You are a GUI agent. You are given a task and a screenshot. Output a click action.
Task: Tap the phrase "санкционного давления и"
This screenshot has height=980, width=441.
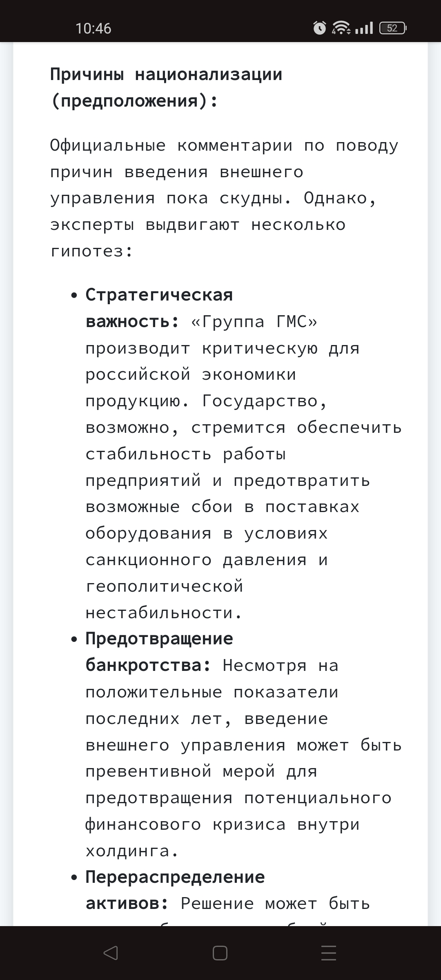[x=207, y=560]
